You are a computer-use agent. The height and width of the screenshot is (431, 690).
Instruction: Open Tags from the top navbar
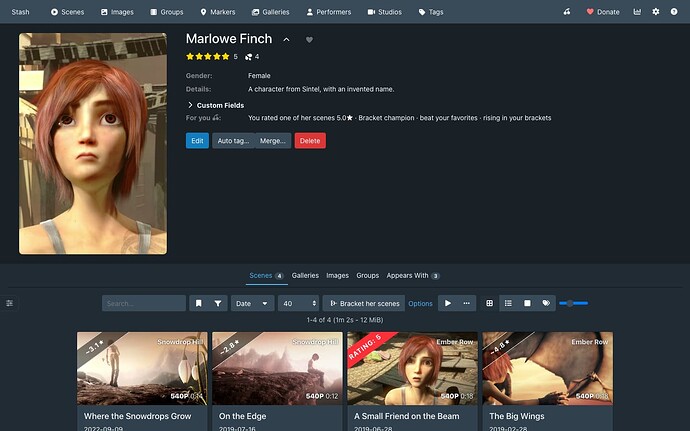[431, 12]
